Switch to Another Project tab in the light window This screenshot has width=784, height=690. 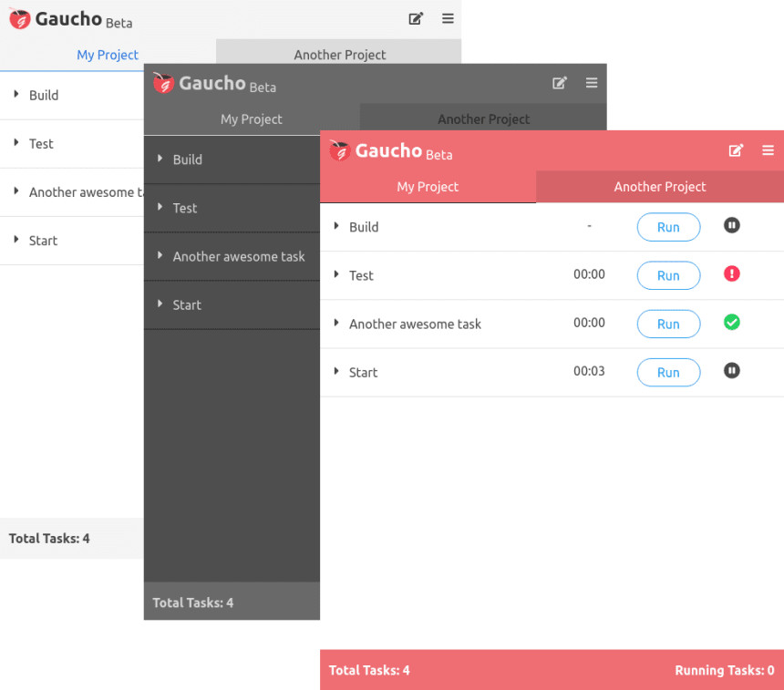click(x=339, y=52)
